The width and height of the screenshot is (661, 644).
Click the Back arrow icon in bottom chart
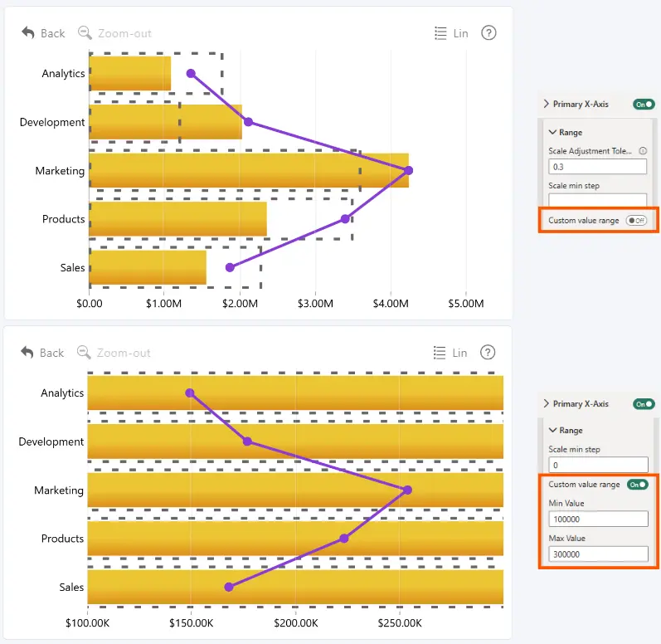pos(27,352)
